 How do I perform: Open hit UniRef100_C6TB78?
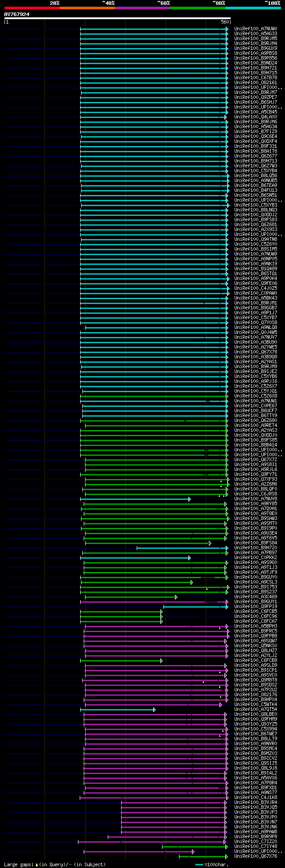256,77
